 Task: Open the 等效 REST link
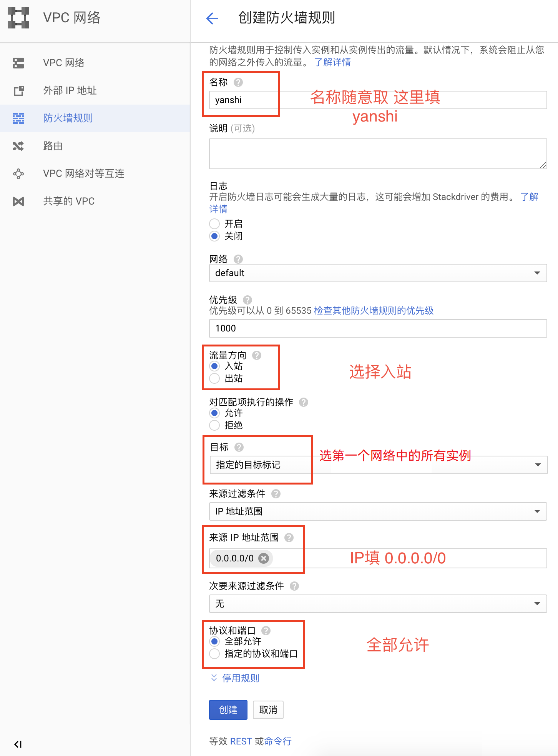tap(241, 741)
